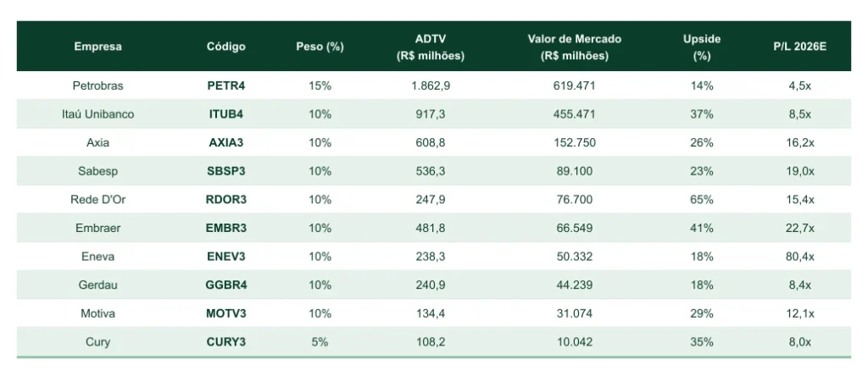The height and width of the screenshot is (376, 868).
Task: Click the Código column header
Action: coord(225,47)
